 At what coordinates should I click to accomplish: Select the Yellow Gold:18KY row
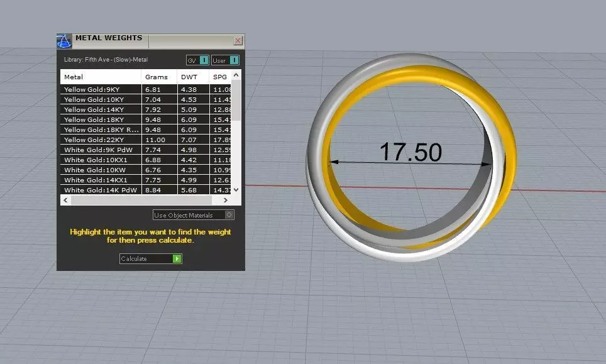pos(146,119)
